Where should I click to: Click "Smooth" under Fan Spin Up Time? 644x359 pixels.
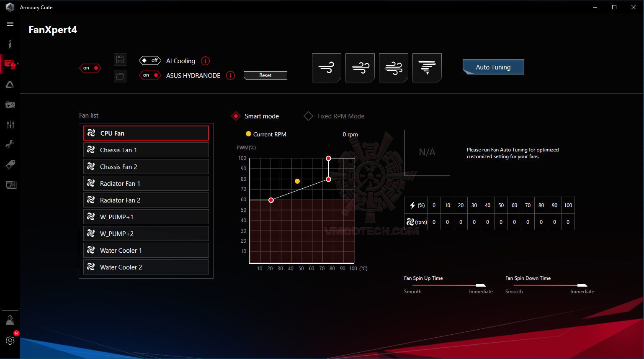(x=413, y=292)
